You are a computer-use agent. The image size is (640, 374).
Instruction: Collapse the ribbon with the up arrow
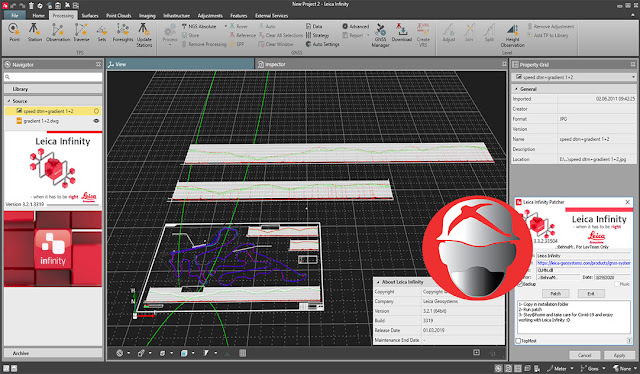[x=633, y=15]
